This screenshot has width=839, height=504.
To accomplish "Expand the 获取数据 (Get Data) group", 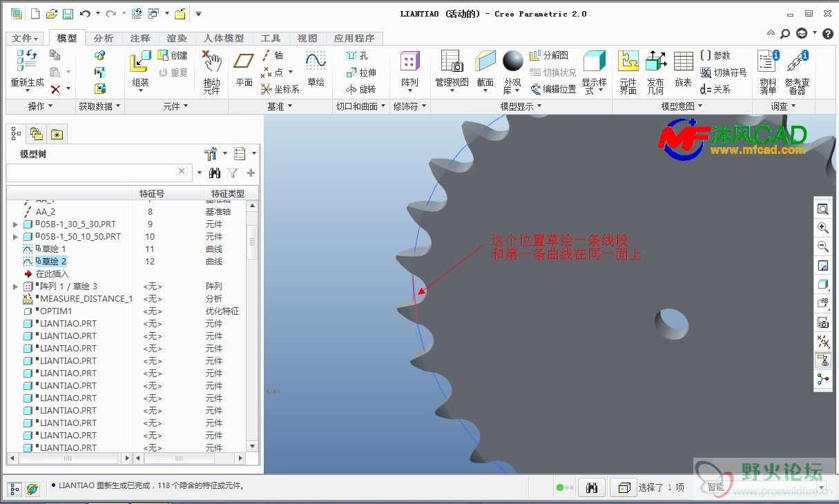I will click(x=99, y=106).
